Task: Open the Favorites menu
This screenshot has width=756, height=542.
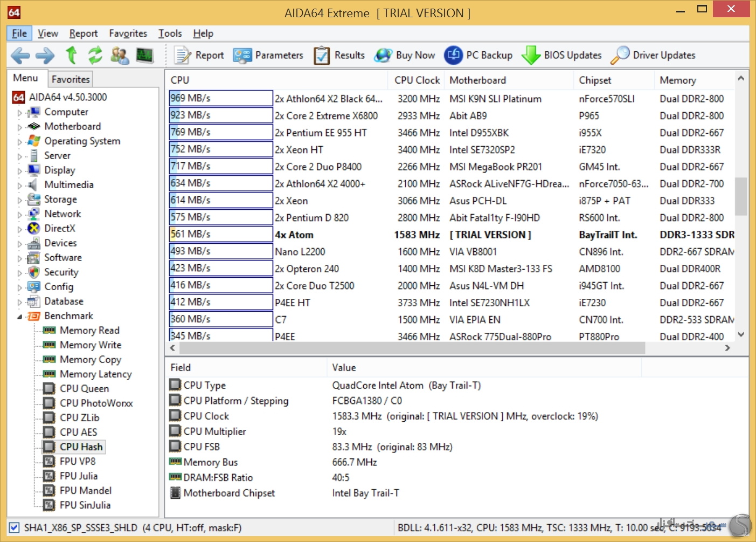Action: (128, 33)
